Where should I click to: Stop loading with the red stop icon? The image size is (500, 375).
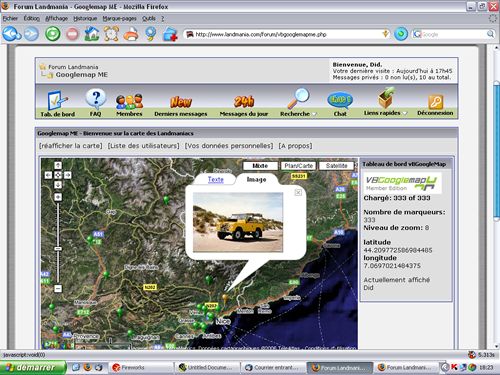coord(72,34)
